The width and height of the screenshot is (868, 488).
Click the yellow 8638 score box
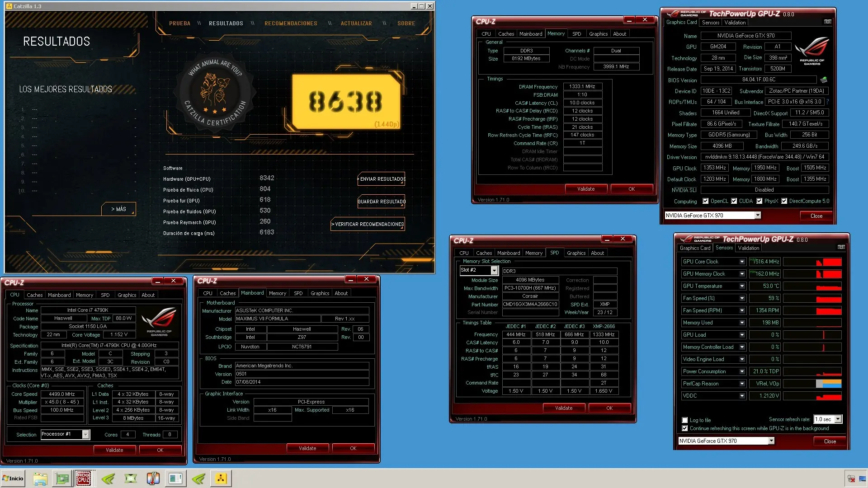[346, 102]
